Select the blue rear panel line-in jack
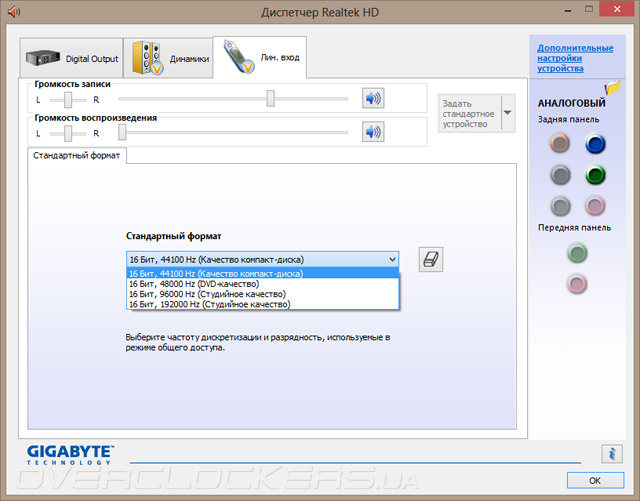 coord(595,144)
